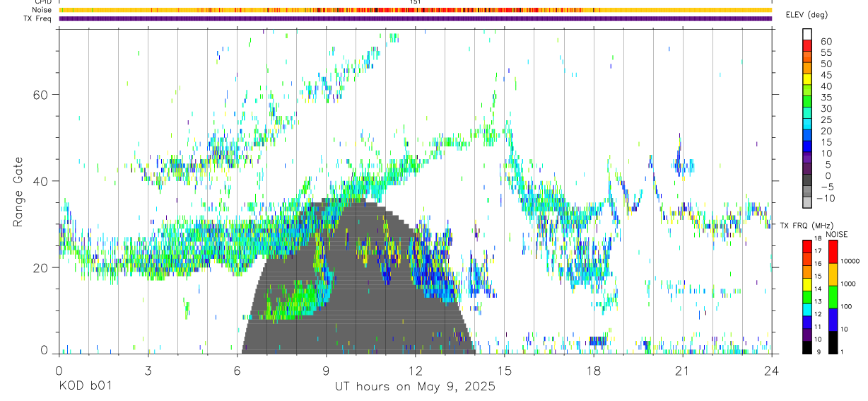The image size is (868, 401).
Task: Click the x-axis tick label '21'
Action: tap(683, 371)
